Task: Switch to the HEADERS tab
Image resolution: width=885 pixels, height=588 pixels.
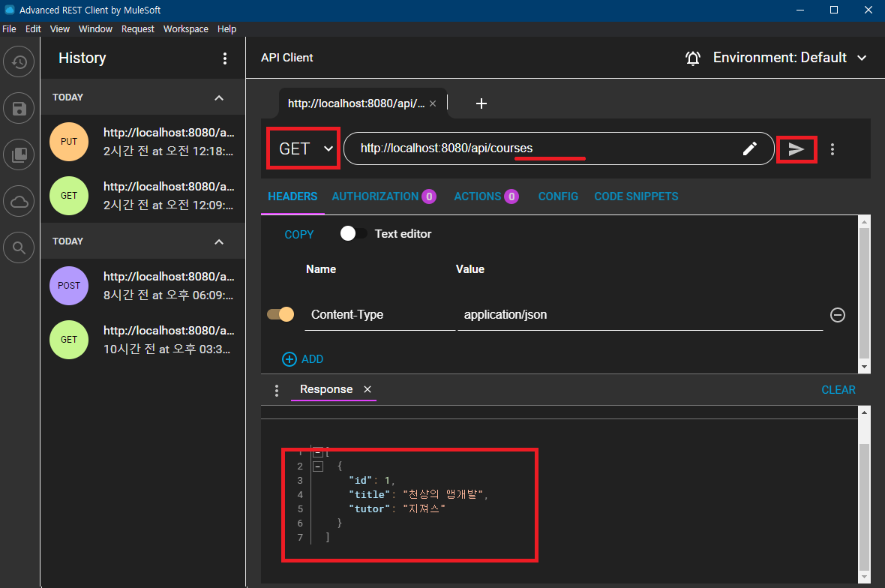Action: (292, 196)
